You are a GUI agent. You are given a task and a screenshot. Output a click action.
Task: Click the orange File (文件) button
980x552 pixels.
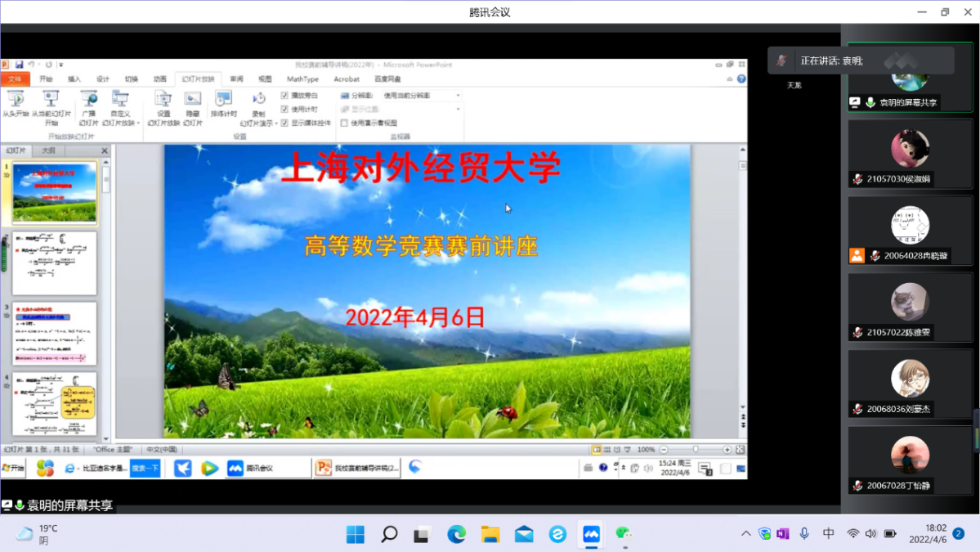click(15, 79)
